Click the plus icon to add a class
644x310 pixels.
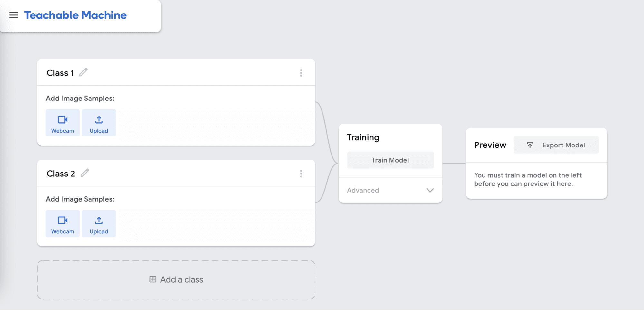pyautogui.click(x=153, y=279)
